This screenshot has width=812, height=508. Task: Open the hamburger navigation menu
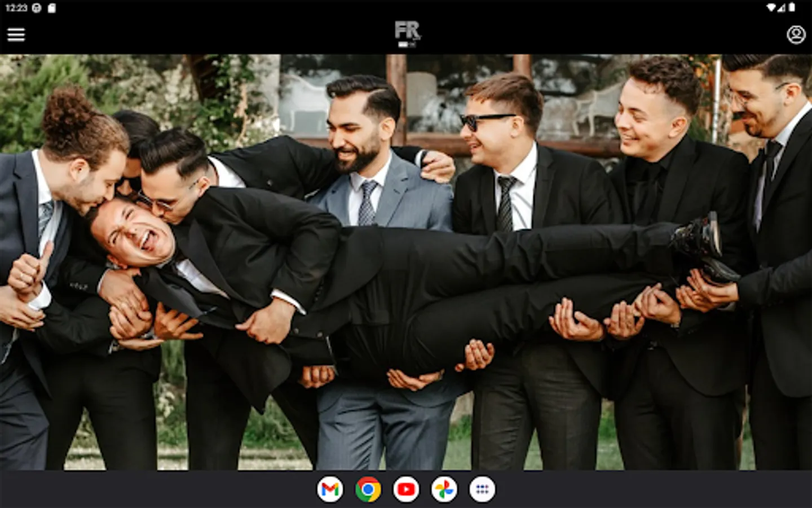pos(16,34)
